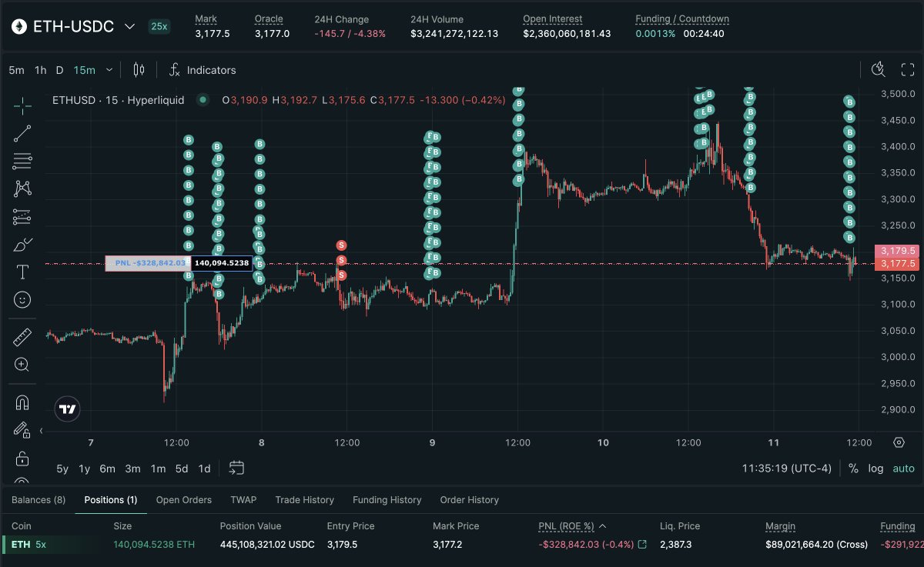Open the 25x leverage selector

pos(159,27)
